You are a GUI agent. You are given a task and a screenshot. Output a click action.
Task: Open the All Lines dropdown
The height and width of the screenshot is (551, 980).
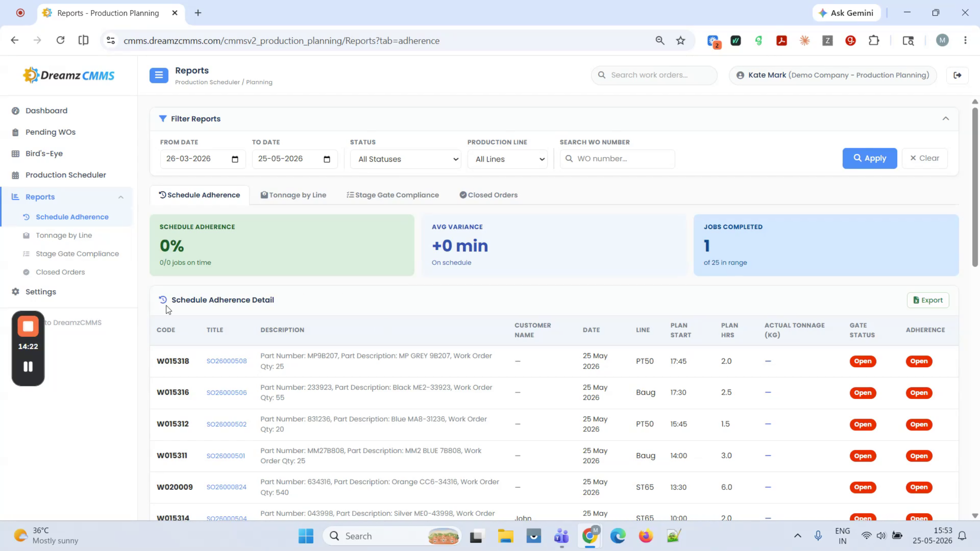click(507, 159)
